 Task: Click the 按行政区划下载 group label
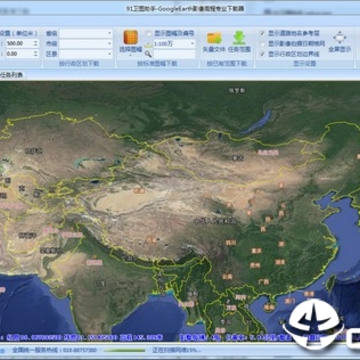[79, 64]
